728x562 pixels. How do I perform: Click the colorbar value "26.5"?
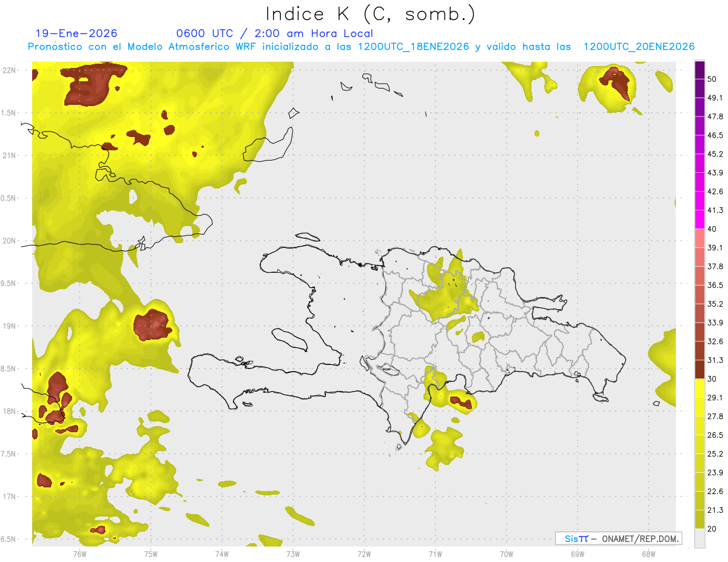(716, 435)
